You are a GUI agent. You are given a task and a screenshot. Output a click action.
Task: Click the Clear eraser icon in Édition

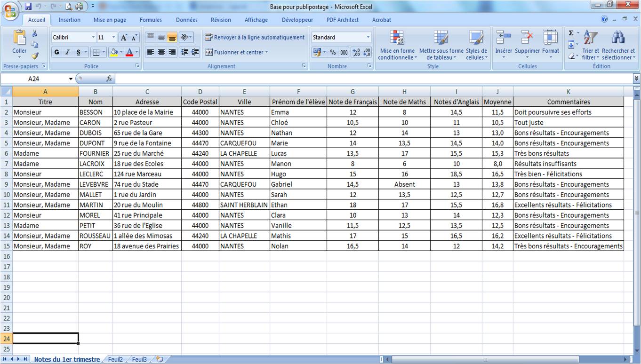click(x=571, y=56)
